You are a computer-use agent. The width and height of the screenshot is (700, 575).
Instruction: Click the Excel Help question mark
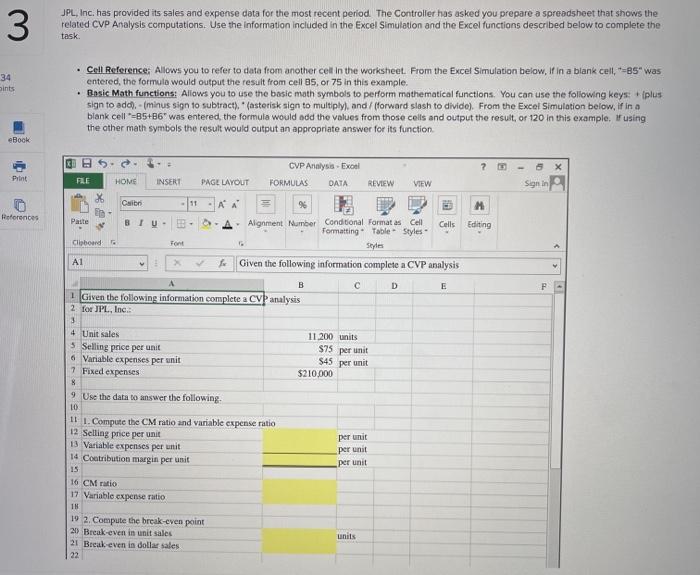tap(483, 167)
